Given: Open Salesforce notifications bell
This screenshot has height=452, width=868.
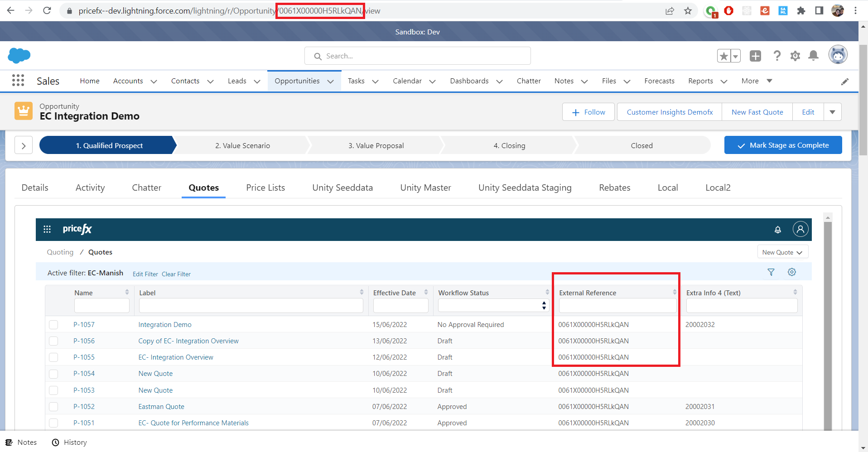Looking at the screenshot, I should (814, 56).
